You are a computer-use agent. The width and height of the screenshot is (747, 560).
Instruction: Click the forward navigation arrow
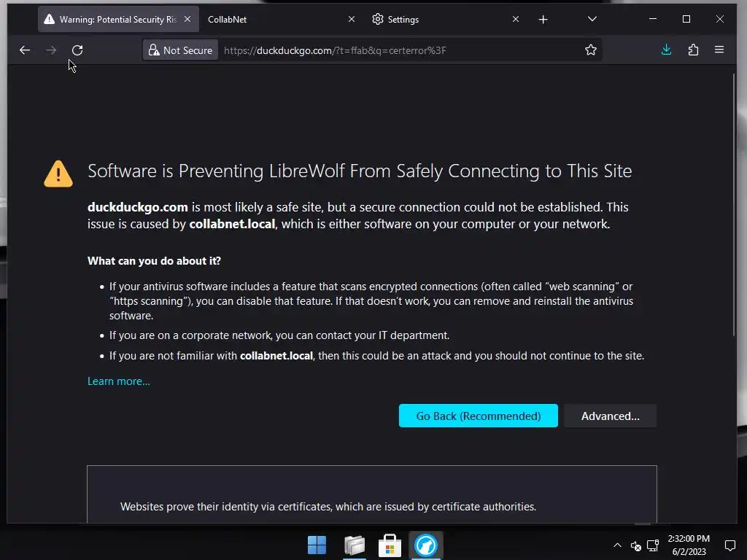(51, 50)
